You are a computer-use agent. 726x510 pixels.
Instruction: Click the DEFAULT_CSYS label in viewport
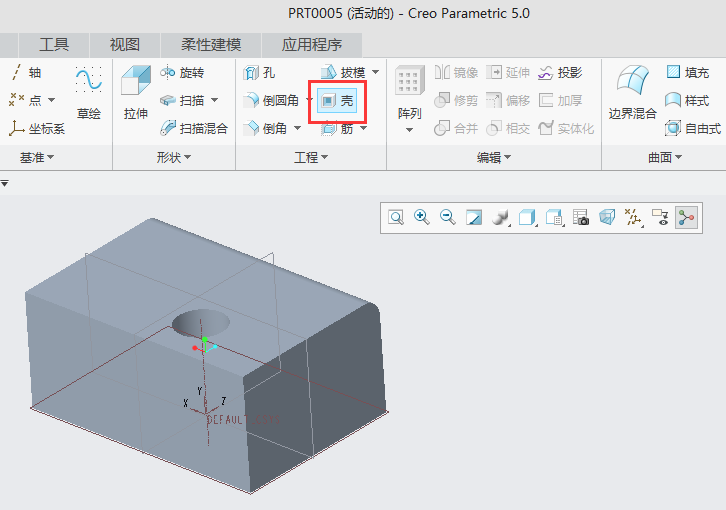pos(243,420)
